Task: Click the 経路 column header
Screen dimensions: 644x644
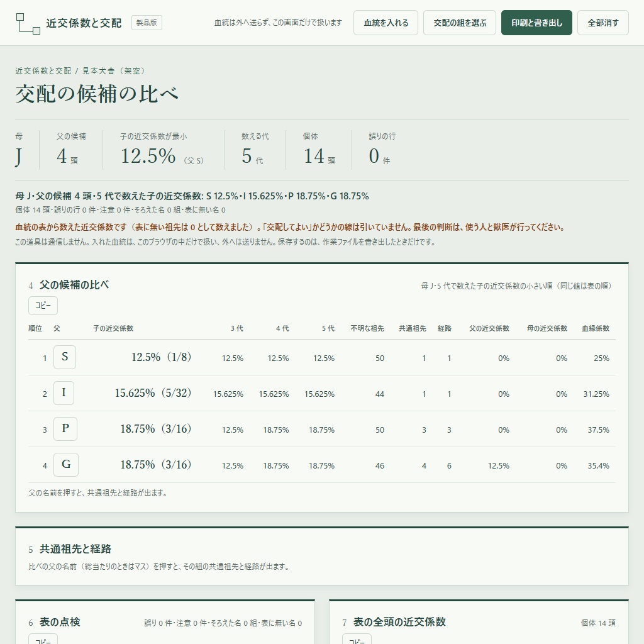Action: point(445,328)
